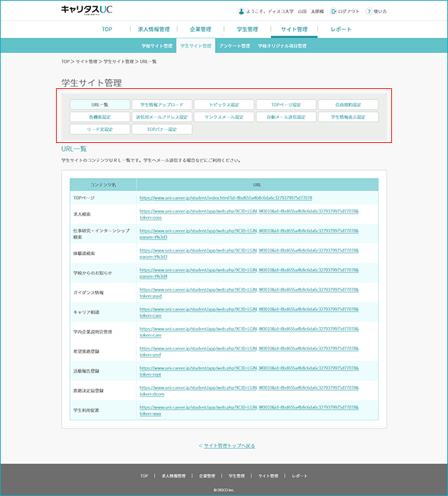
Task: Click footer 企業管理 link
Action: point(206,476)
